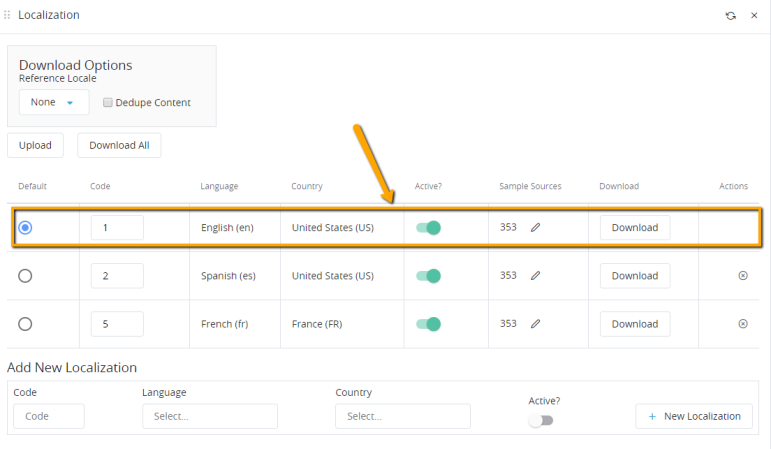Click the English (en) language cell
771x449 pixels.
(x=227, y=228)
